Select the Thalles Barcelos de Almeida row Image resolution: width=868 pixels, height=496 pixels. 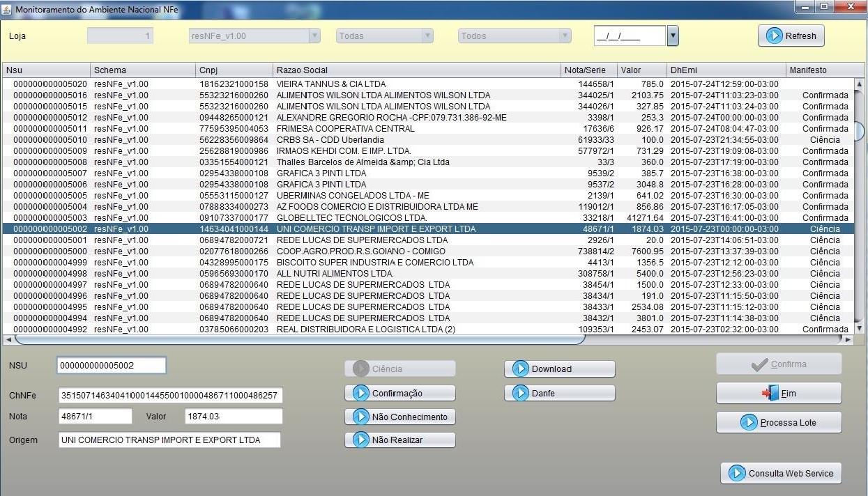428,162
